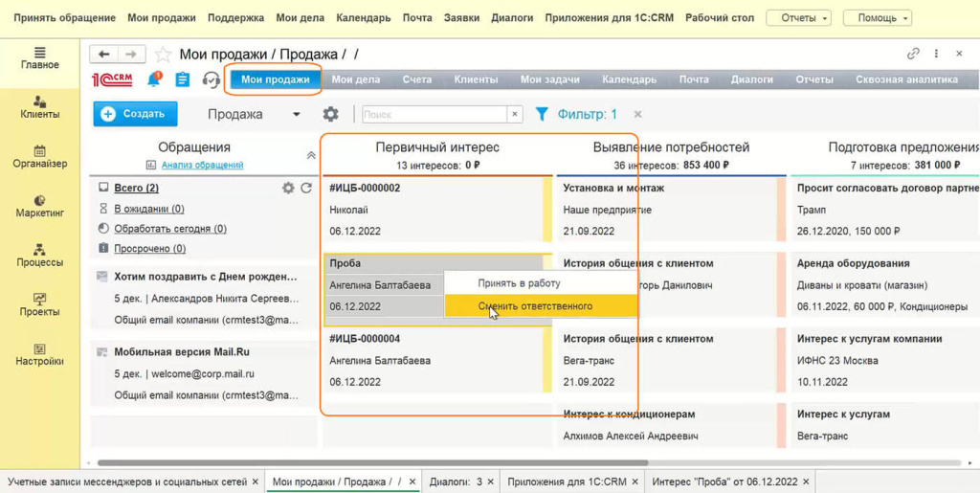Open the Анализ обращений link
This screenshot has height=493, width=980.
tap(202, 165)
